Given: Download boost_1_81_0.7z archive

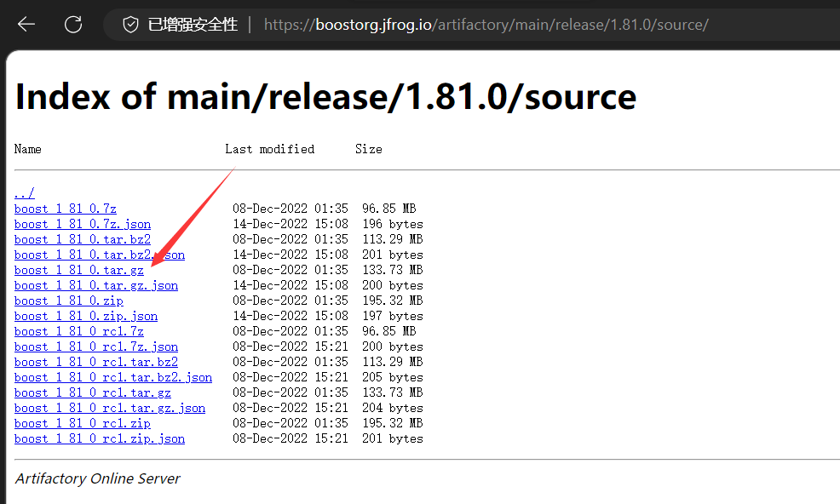Looking at the screenshot, I should pyautogui.click(x=65, y=208).
